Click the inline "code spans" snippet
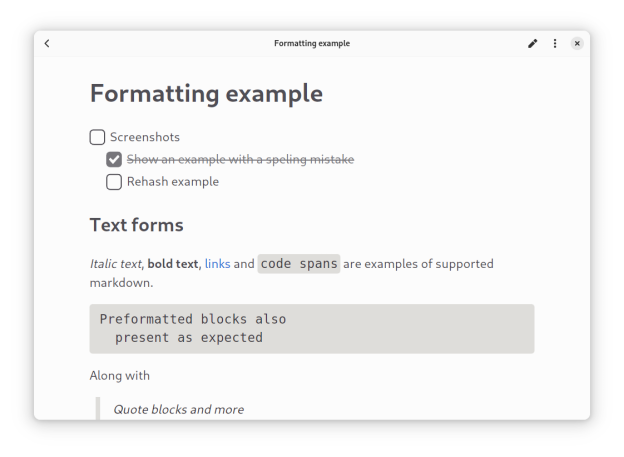Image resolution: width=624 pixels, height=457 pixels. point(299,264)
